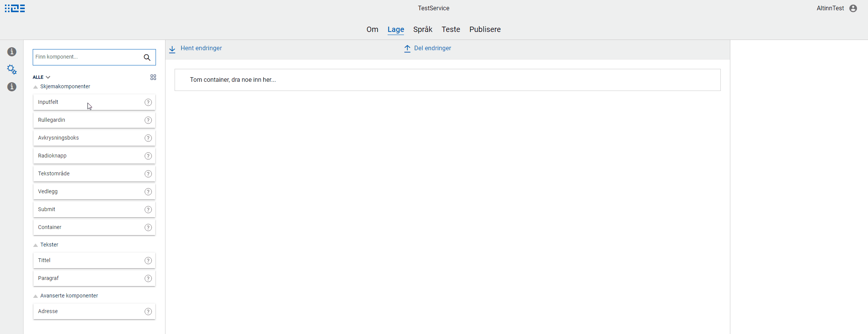The height and width of the screenshot is (334, 868).
Task: Select the Radioknapp component item
Action: (94, 156)
